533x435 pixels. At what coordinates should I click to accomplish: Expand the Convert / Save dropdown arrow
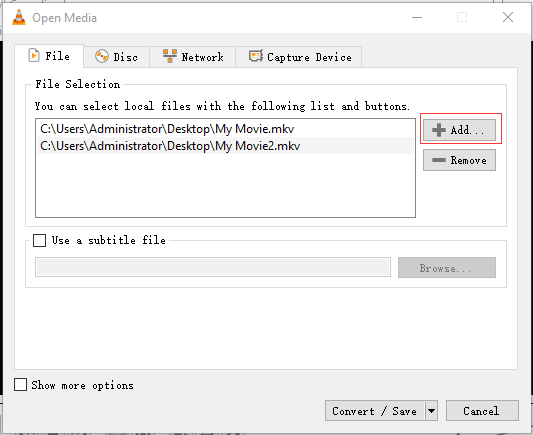tap(431, 411)
